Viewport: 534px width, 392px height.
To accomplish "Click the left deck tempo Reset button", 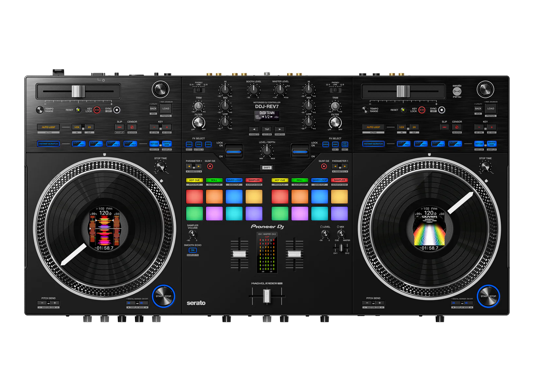I will (78, 110).
